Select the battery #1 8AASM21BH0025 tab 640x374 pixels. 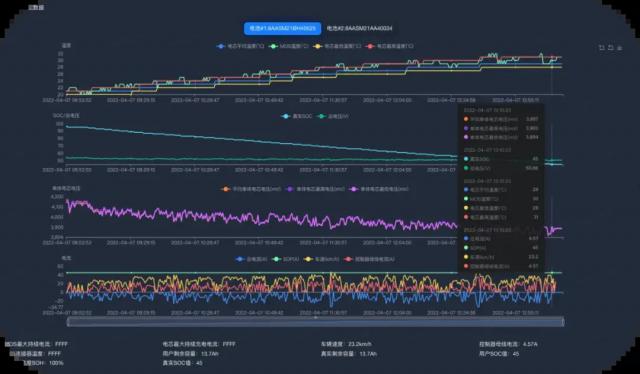(282, 29)
